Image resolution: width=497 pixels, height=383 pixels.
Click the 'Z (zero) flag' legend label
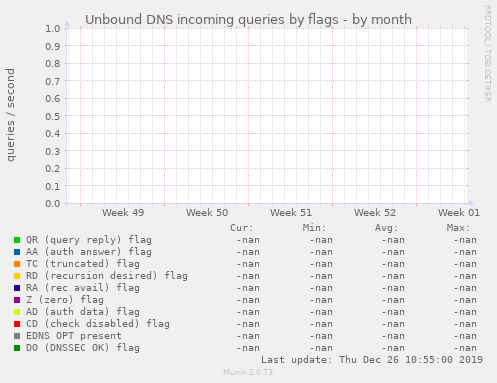pos(65,300)
